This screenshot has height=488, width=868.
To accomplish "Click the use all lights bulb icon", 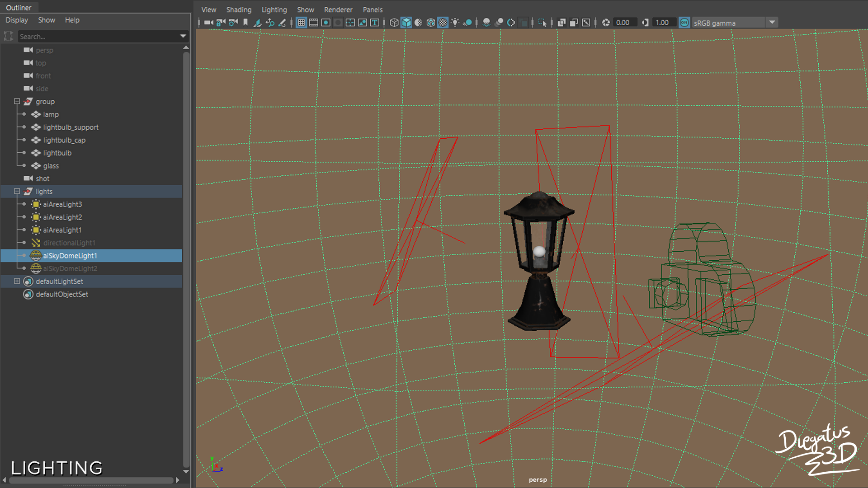I will point(455,23).
